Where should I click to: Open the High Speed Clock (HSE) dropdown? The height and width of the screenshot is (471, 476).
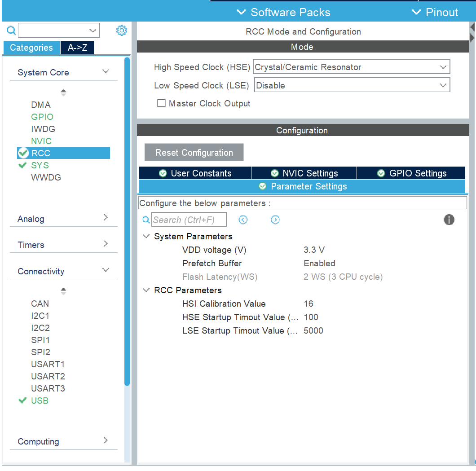[x=351, y=67]
